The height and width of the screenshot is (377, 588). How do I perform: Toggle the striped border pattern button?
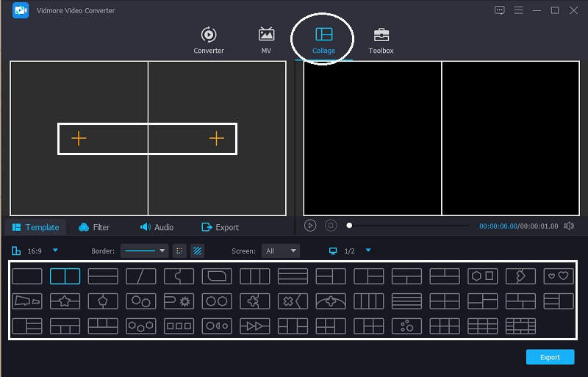tap(197, 251)
